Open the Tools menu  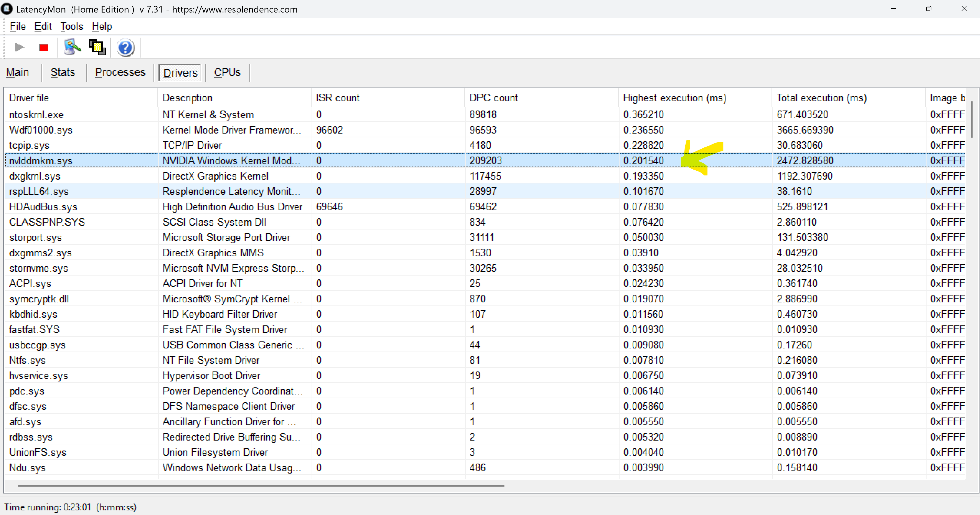(x=72, y=26)
